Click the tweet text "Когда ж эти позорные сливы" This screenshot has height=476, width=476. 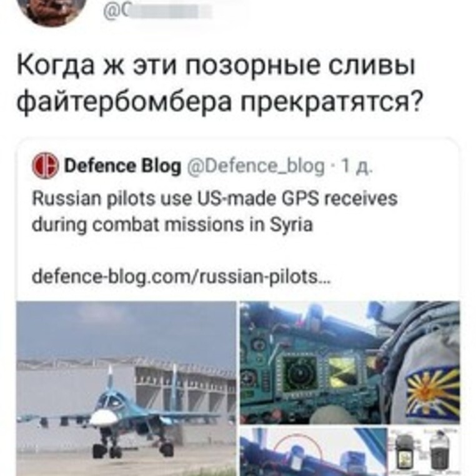(216, 65)
